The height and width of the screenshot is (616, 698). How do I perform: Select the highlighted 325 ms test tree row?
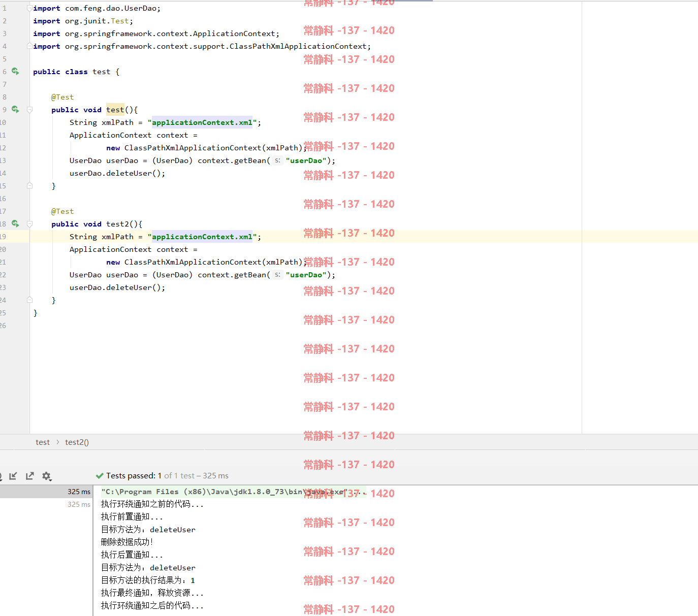(46, 492)
